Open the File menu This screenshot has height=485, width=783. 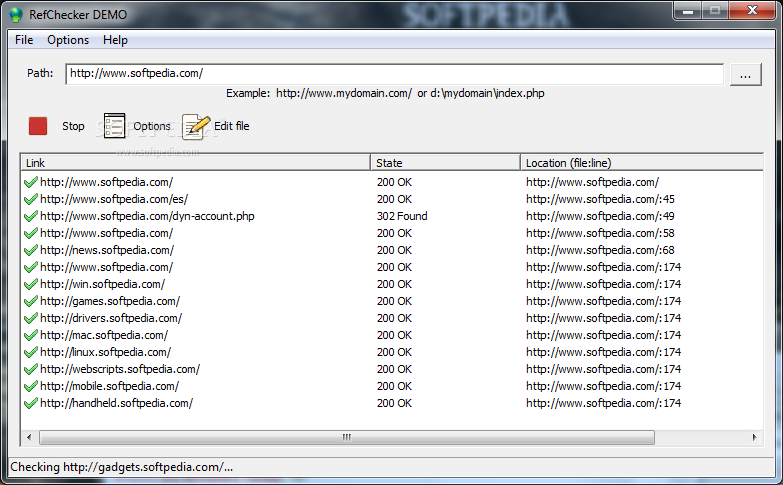point(24,40)
